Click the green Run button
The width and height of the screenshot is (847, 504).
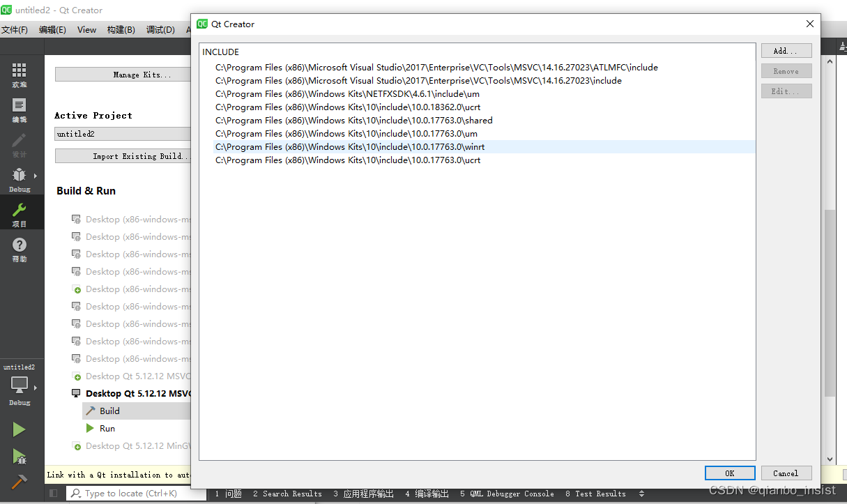[20, 430]
